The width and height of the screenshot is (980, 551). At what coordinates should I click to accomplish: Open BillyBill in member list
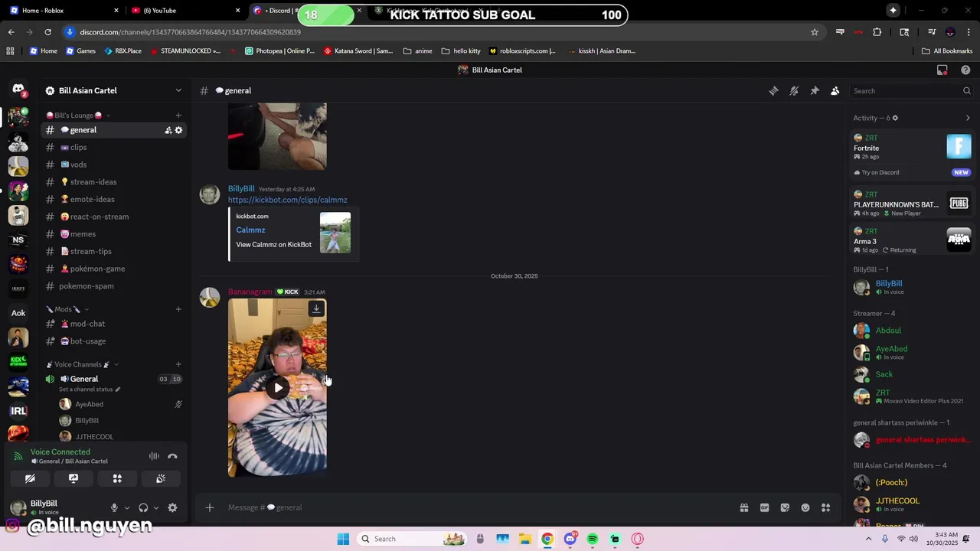pyautogui.click(x=913, y=287)
